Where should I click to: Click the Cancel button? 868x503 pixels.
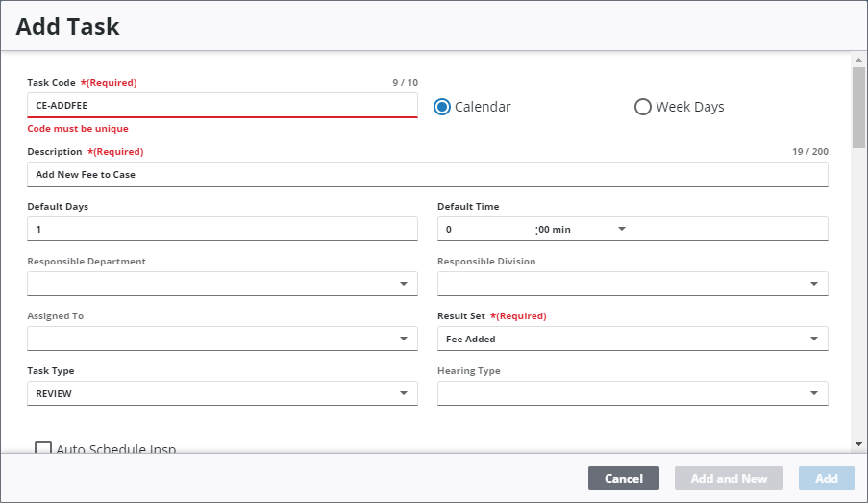[x=623, y=478]
